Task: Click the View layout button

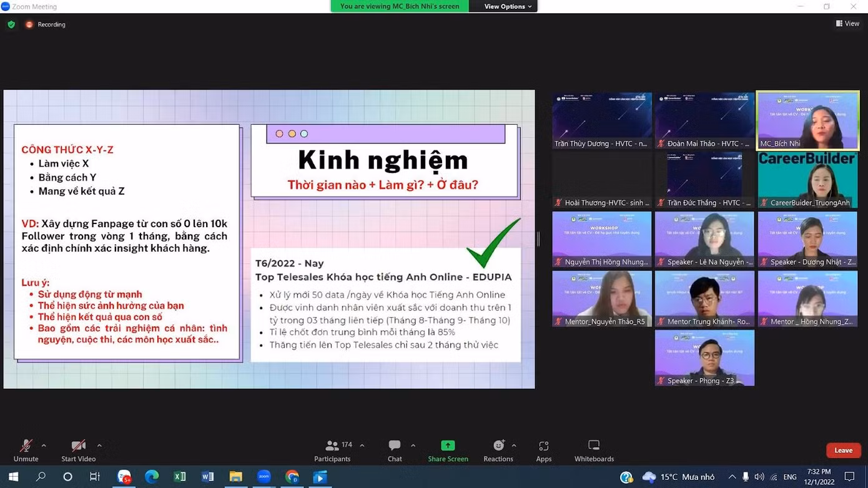Action: tap(847, 24)
